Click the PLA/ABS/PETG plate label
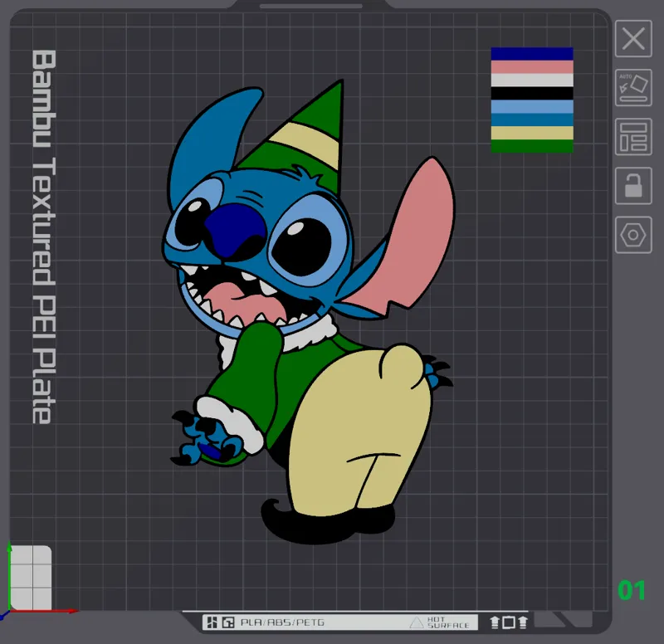The image size is (664, 644). pos(282,622)
